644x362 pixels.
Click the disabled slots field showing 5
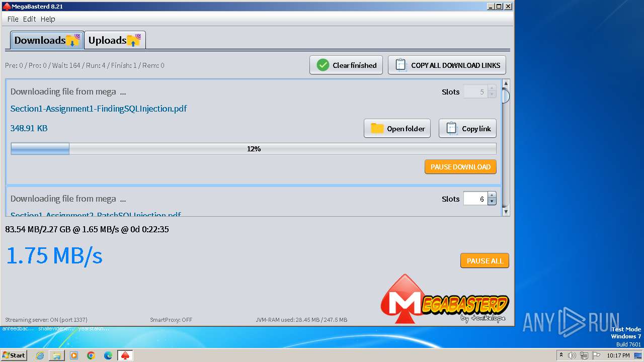[475, 92]
